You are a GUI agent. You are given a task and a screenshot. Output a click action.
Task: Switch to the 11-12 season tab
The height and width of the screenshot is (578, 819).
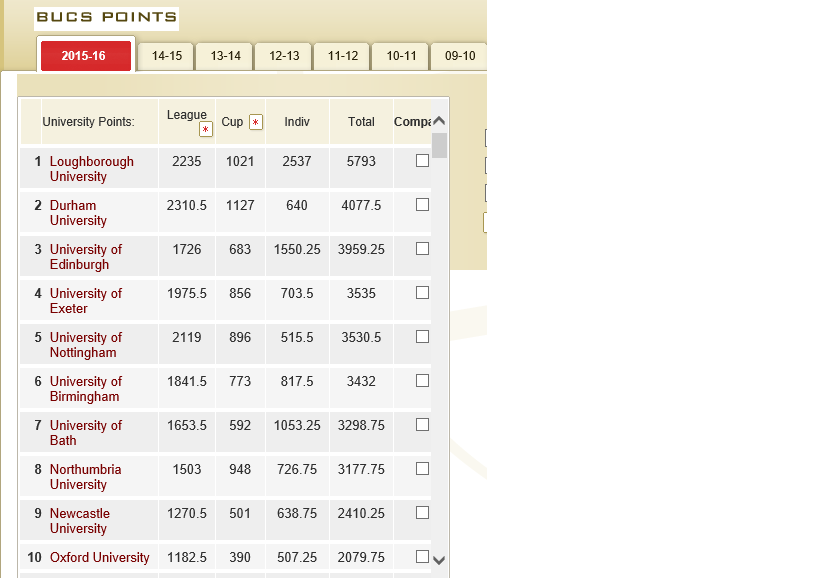(343, 56)
